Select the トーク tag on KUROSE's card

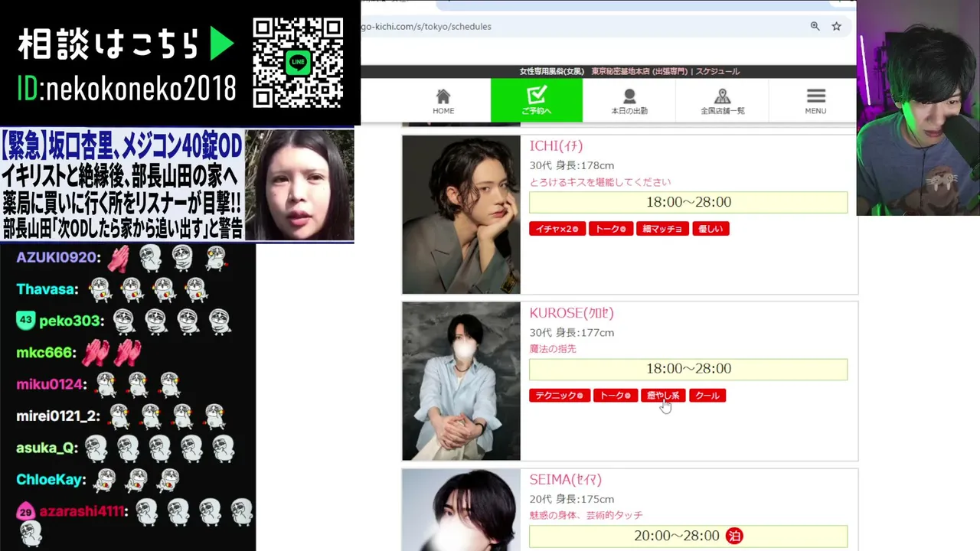point(616,396)
